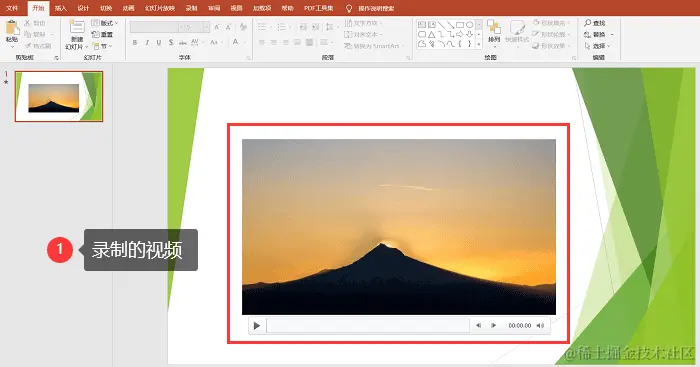Screen dimensions: 700x367
Task: Align text right in paragraph group
Action: (285, 42)
